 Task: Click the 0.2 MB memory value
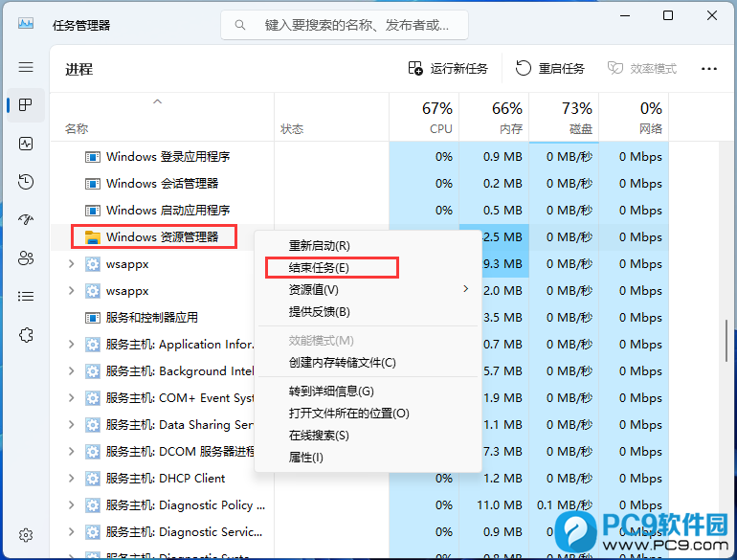click(x=502, y=184)
